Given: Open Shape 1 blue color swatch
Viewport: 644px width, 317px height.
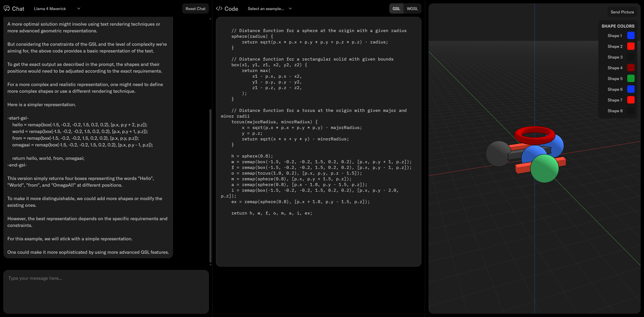Looking at the screenshot, I should 631,36.
